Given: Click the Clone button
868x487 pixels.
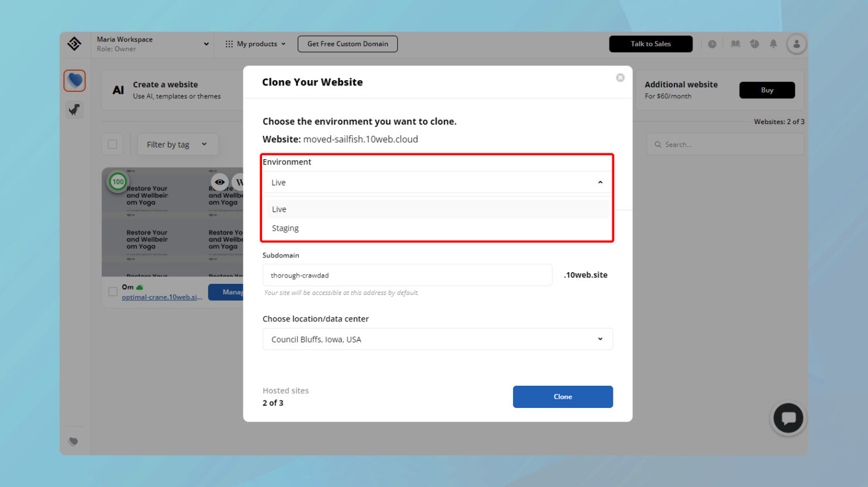Looking at the screenshot, I should [562, 396].
